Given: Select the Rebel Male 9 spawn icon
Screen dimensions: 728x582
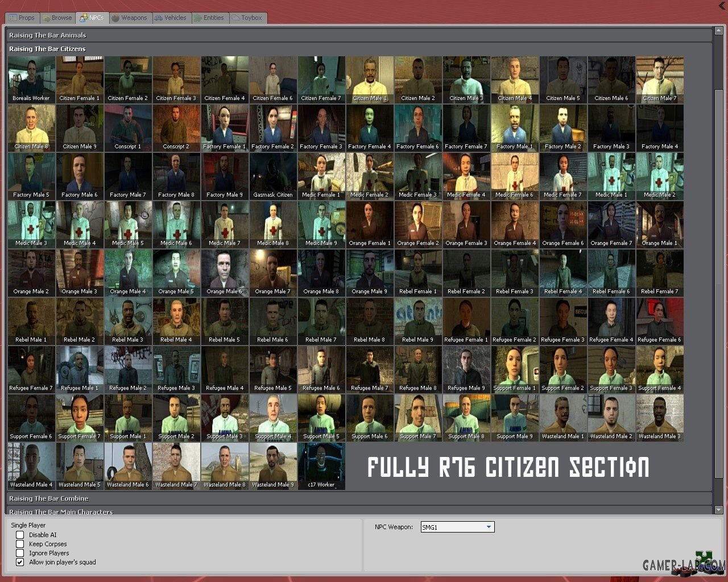Looking at the screenshot, I should coord(418,321).
